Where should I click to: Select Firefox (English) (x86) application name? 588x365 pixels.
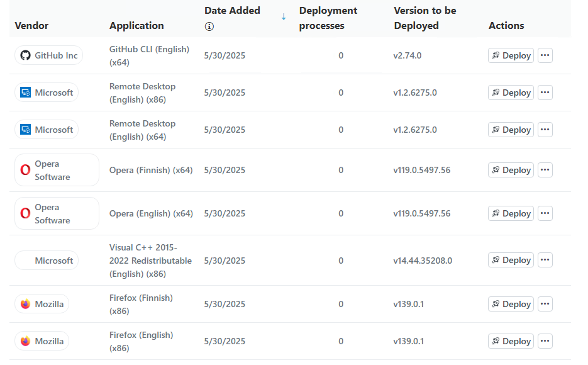pos(141,341)
